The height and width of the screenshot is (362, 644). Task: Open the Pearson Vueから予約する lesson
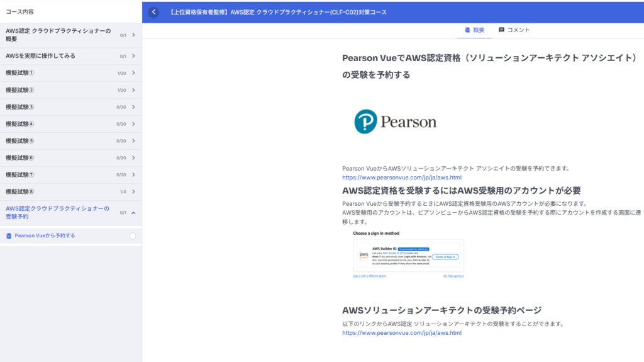[45, 236]
